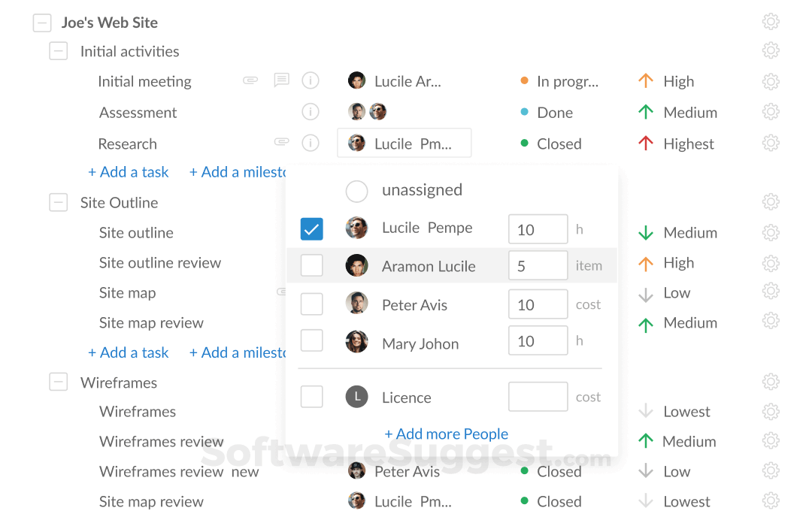Collapse the Wireframes group
This screenshot has height=526, width=812.
58,382
